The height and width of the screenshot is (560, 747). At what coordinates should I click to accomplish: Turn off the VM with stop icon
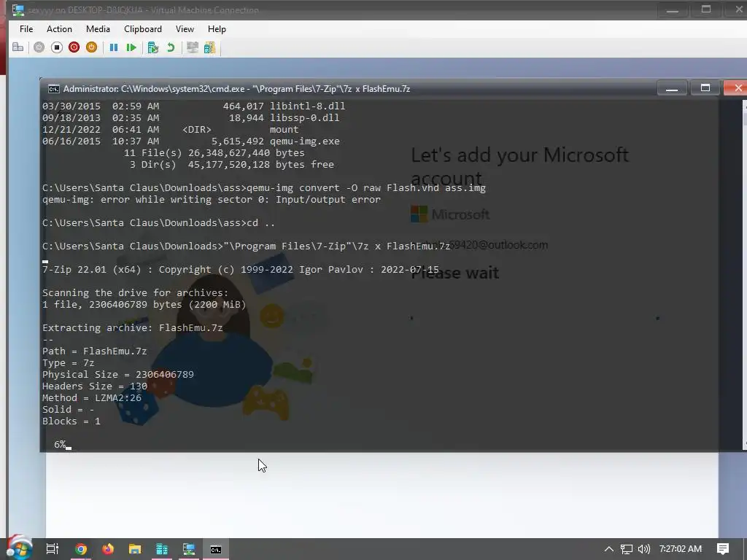point(57,47)
